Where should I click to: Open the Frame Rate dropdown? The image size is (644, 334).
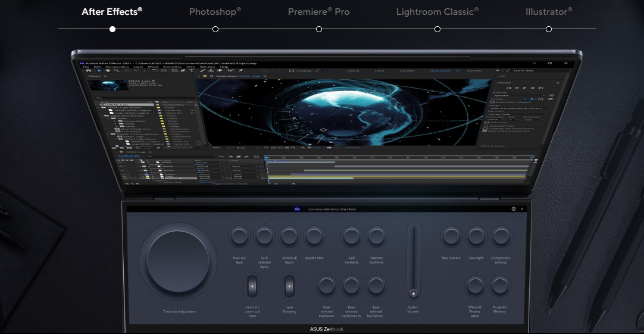tap(496, 120)
